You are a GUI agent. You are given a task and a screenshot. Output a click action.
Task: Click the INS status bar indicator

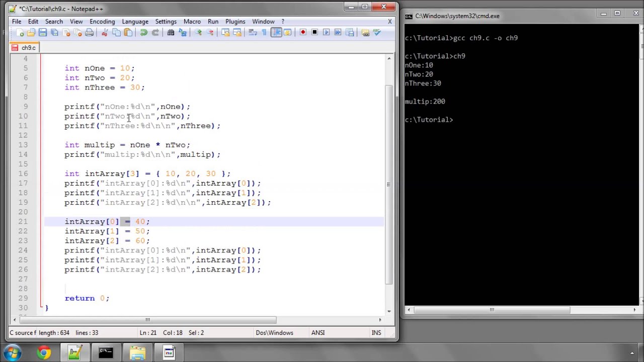coord(376,332)
